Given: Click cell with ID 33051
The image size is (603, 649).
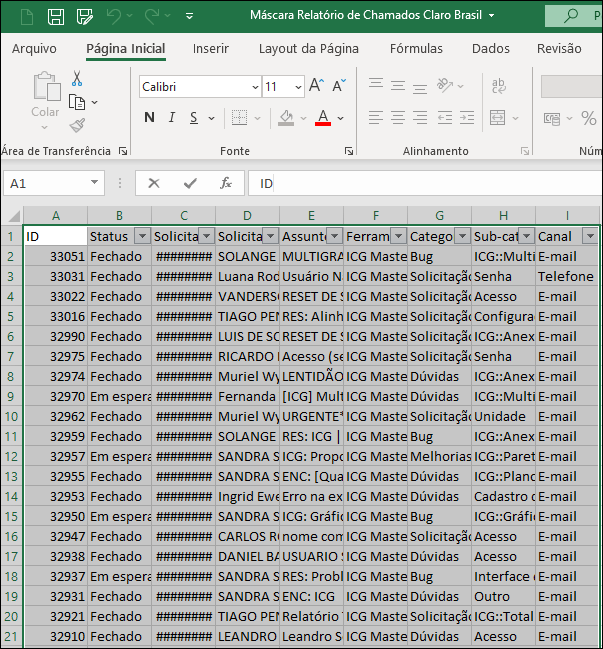Looking at the screenshot, I should (x=55, y=257).
